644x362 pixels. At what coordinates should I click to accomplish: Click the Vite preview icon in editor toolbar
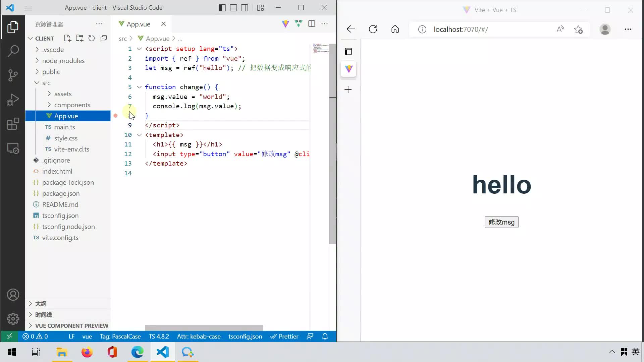pyautogui.click(x=285, y=24)
